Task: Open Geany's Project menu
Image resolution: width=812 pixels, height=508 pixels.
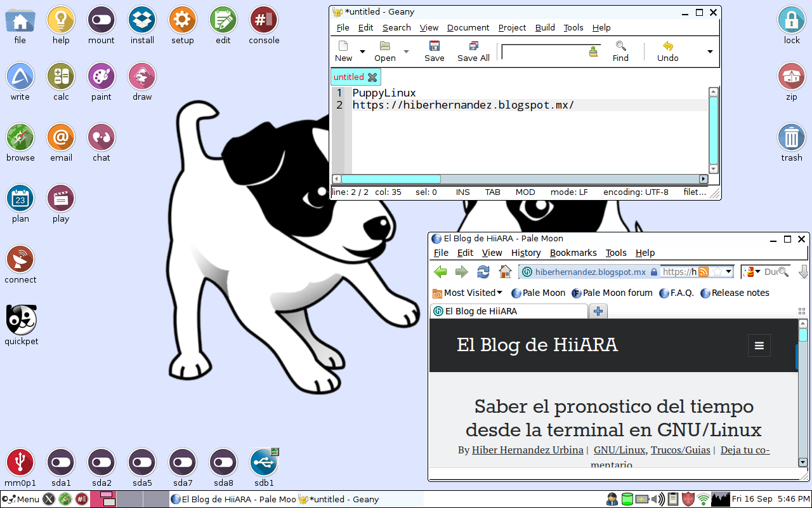Action: point(512,27)
